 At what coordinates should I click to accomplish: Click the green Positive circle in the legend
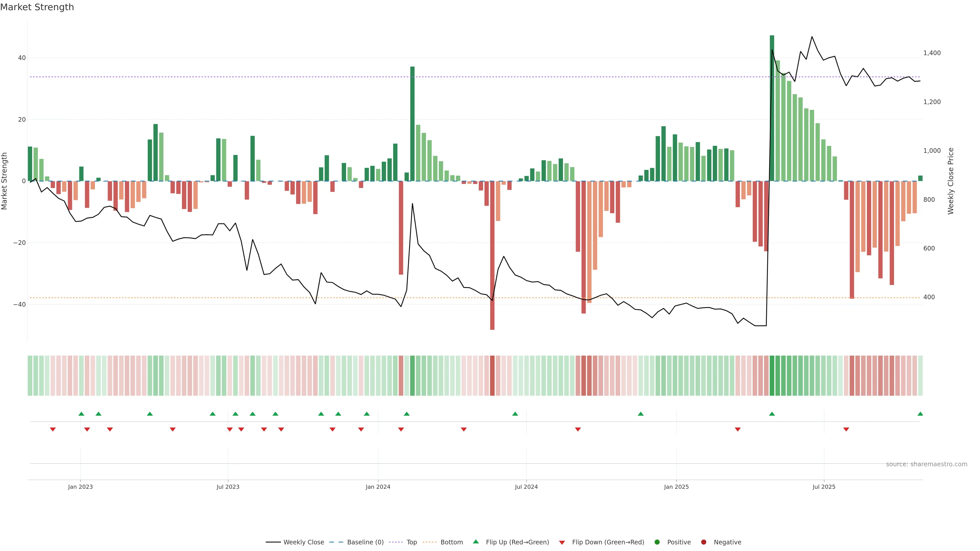[657, 542]
